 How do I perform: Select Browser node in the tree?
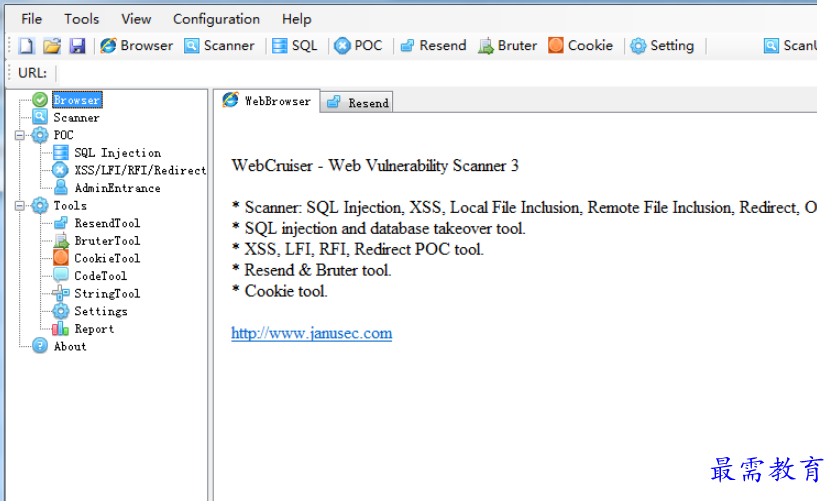click(77, 100)
